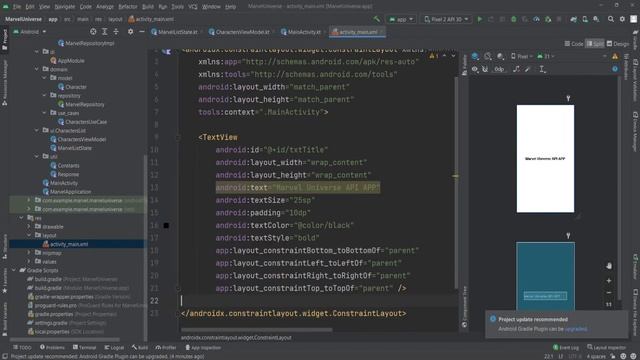The image size is (640, 360).
Task: Open the View Options eye icon
Action: (x=475, y=69)
